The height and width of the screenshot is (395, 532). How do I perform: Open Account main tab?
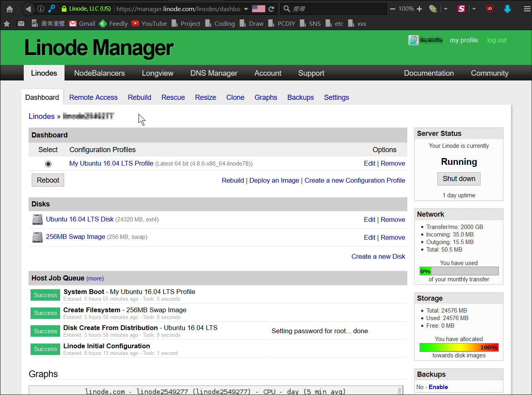268,73
